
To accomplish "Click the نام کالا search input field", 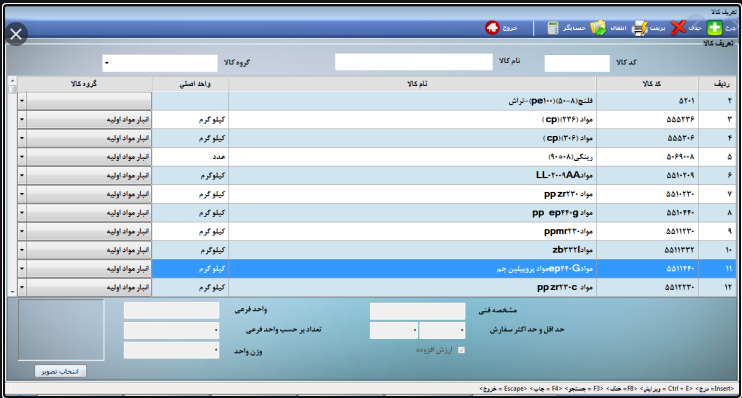I will (x=414, y=62).
